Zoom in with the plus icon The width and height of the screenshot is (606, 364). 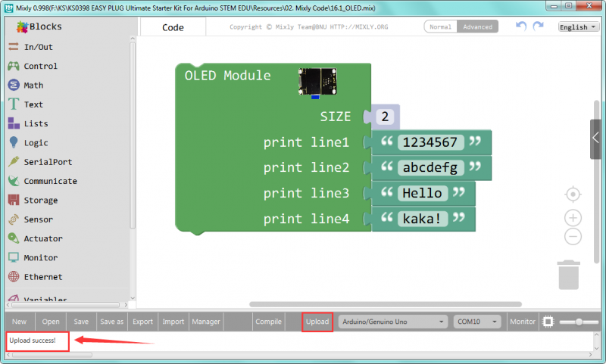pos(573,218)
